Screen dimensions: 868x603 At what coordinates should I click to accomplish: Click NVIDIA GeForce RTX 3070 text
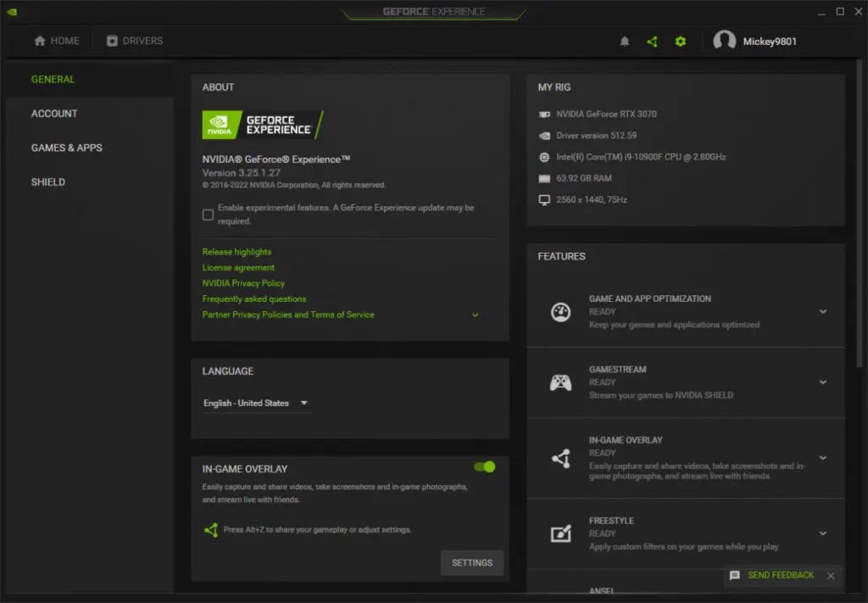[x=606, y=114]
